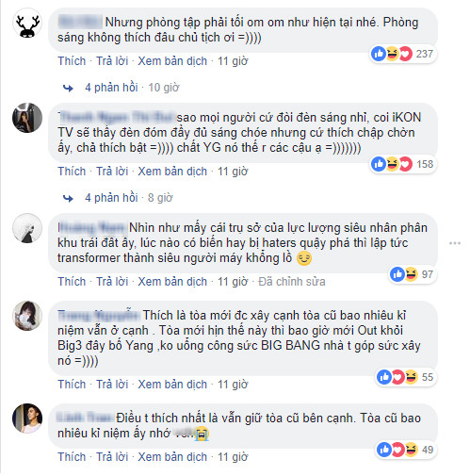Image resolution: width=470 pixels, height=476 pixels.
Task: Click 'Thích' under the iKON TV comment
Action: (72, 172)
